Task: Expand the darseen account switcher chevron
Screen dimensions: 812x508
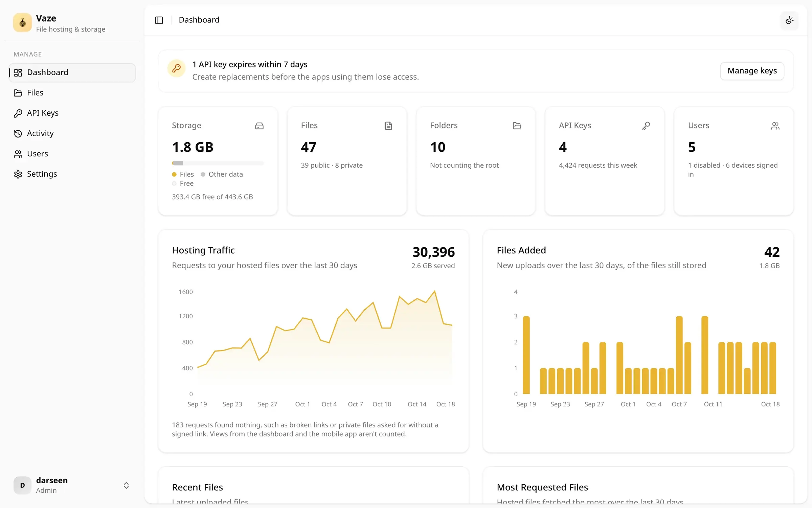Action: 126,485
